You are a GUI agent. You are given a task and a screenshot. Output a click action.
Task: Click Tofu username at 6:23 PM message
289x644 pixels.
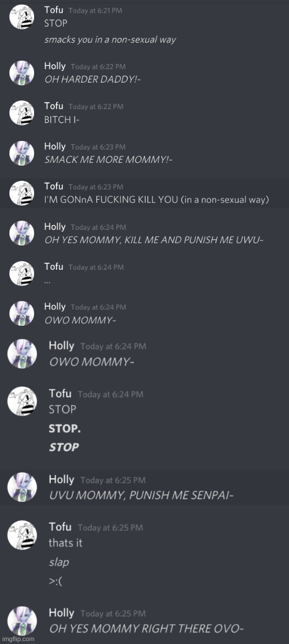54,187
